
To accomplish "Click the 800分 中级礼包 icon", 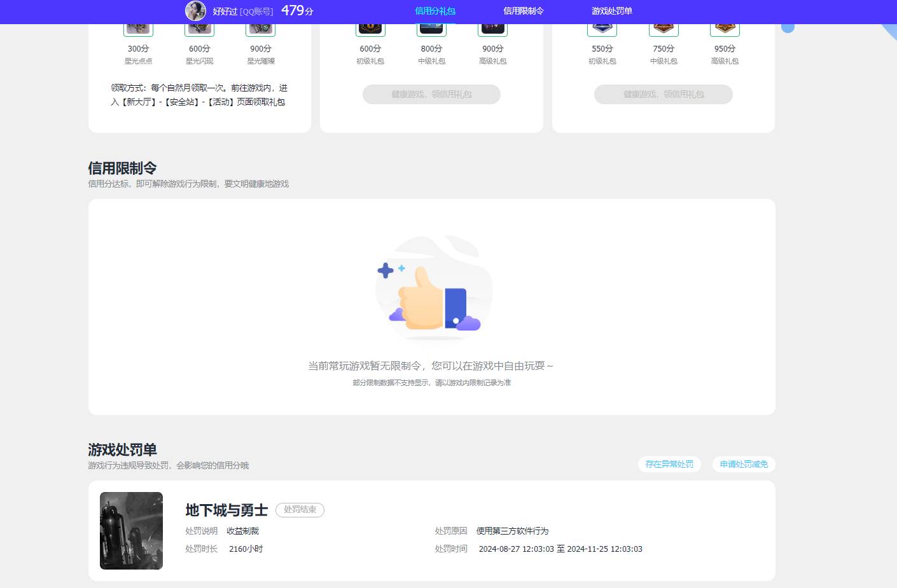I will [431, 25].
